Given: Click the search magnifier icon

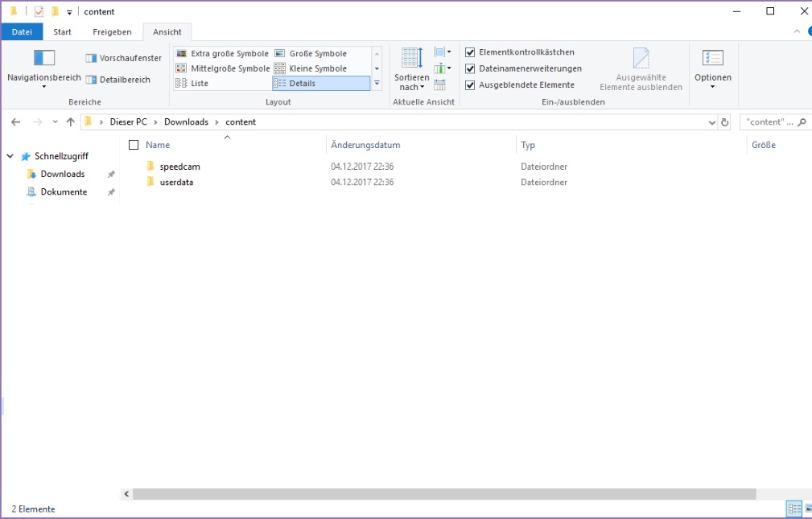Looking at the screenshot, I should point(802,122).
